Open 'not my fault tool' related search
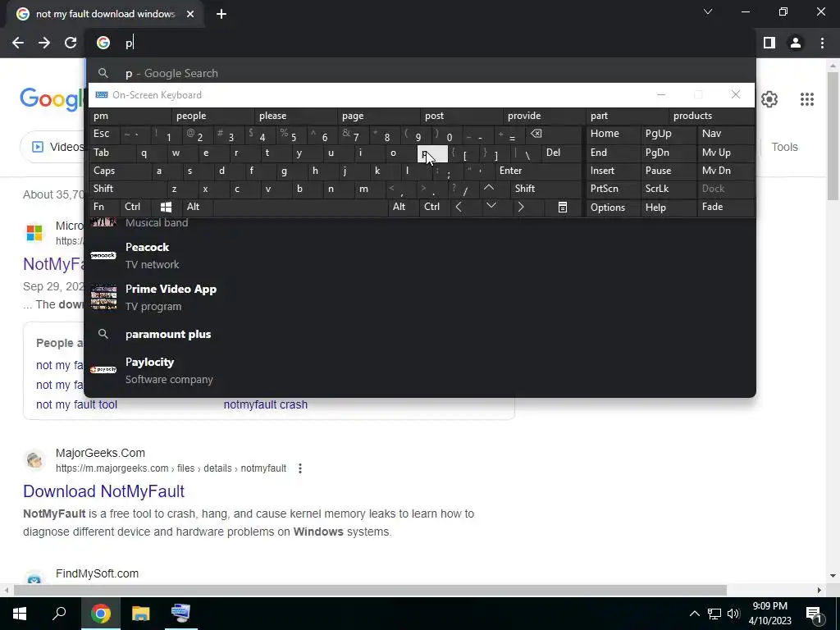 click(76, 404)
